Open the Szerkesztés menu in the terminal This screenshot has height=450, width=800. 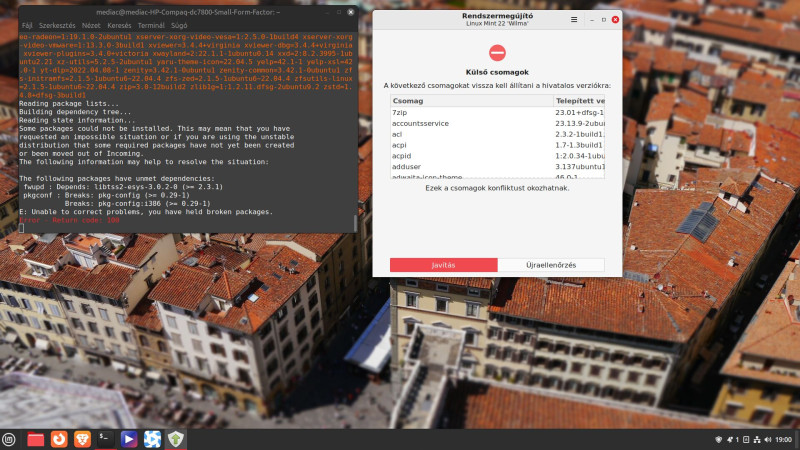click(x=57, y=26)
